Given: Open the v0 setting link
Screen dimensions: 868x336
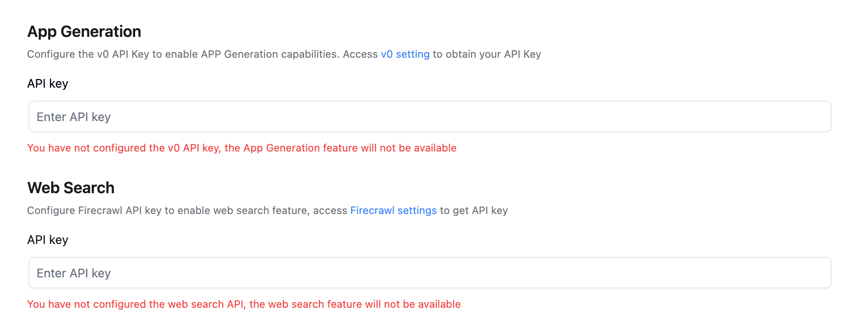Looking at the screenshot, I should point(405,54).
